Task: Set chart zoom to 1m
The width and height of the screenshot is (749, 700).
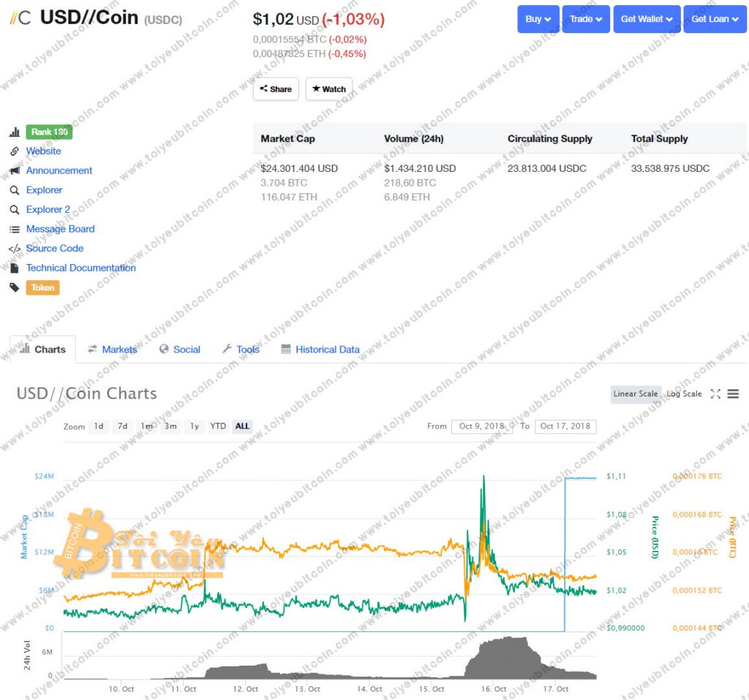Action: 146,426
